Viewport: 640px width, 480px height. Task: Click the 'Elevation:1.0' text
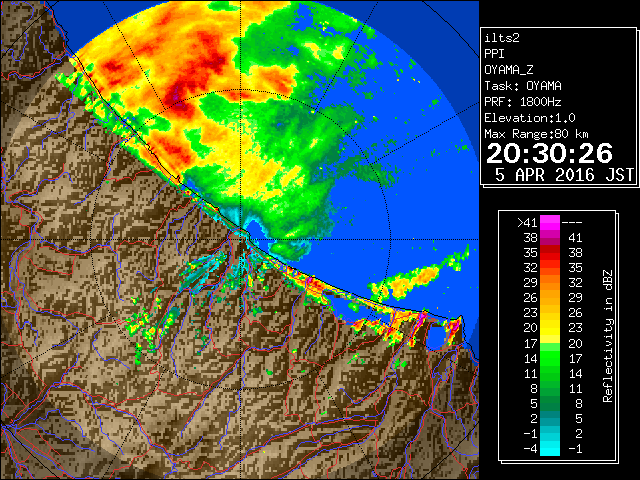[x=530, y=118]
